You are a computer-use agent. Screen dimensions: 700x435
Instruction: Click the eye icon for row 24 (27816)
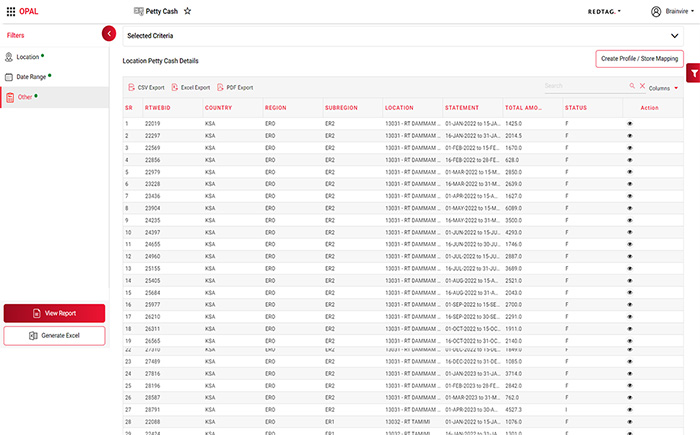pyautogui.click(x=630, y=373)
